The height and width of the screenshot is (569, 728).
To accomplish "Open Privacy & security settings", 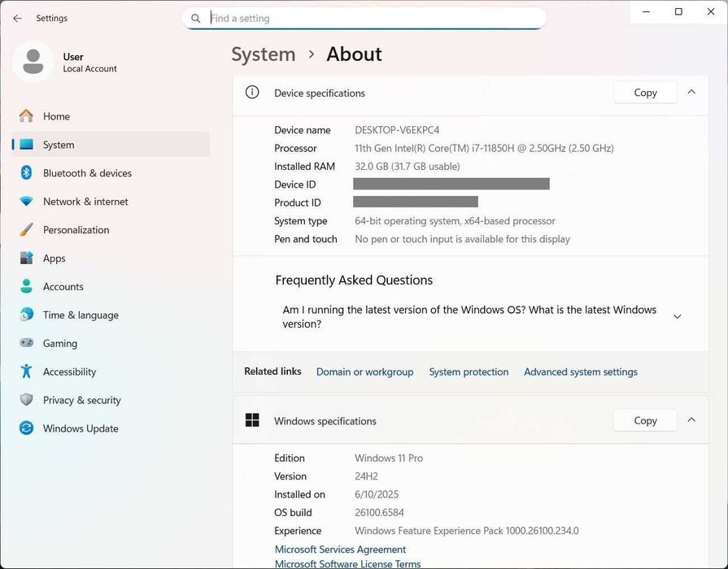I will (111, 400).
